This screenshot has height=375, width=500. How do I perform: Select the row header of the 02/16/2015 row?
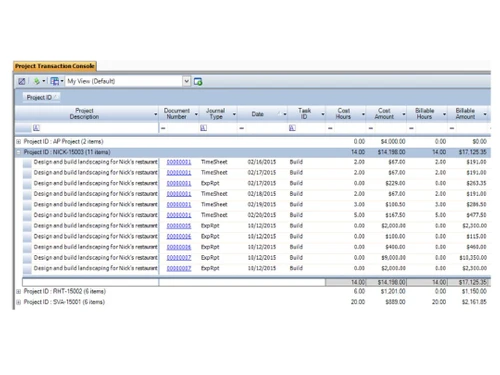click(27, 162)
